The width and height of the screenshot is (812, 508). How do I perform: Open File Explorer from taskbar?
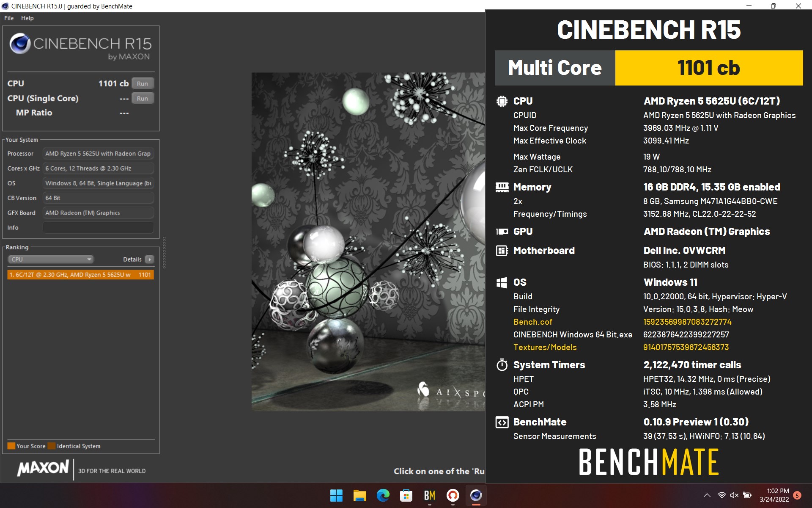[x=359, y=495]
